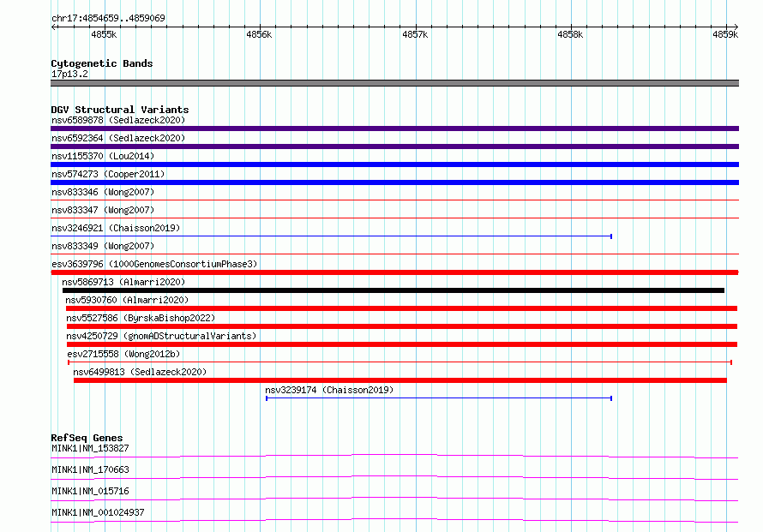This screenshot has height=532, width=763.
Task: Select variant label nsv3239174 (Chaisson2019)
Action: click(x=329, y=390)
